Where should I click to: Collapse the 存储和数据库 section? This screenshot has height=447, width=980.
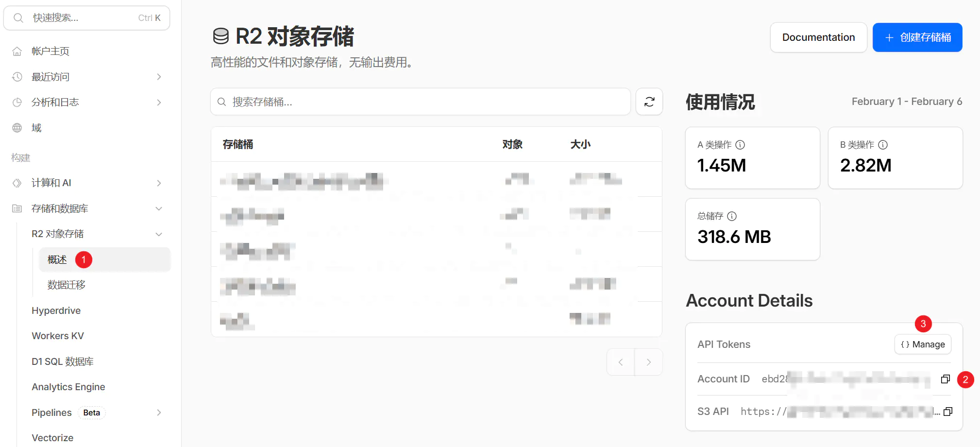click(158, 208)
